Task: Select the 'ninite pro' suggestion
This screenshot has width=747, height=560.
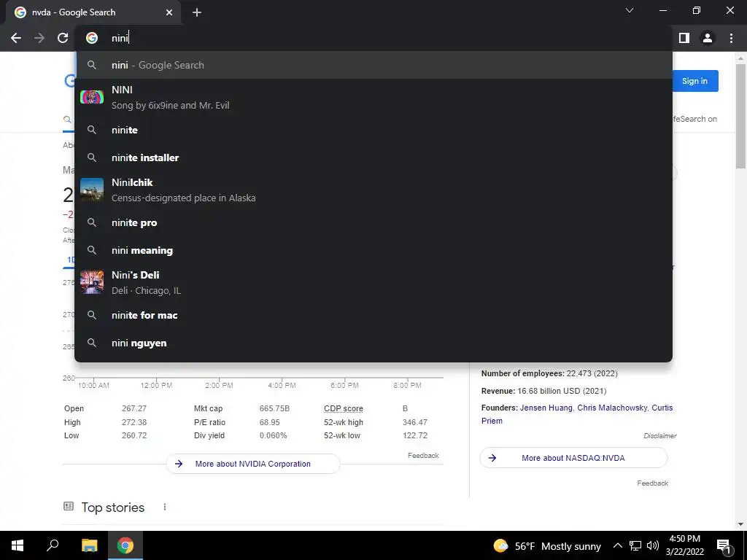Action: click(373, 222)
